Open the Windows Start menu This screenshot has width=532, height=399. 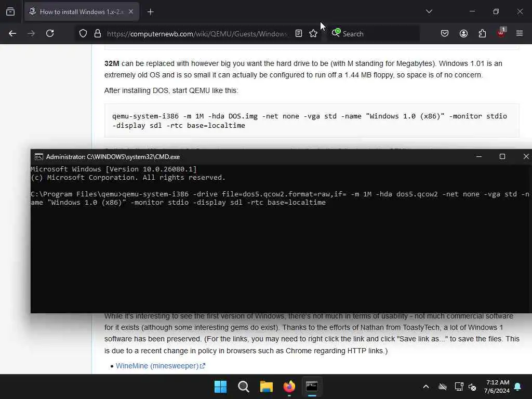click(x=220, y=387)
